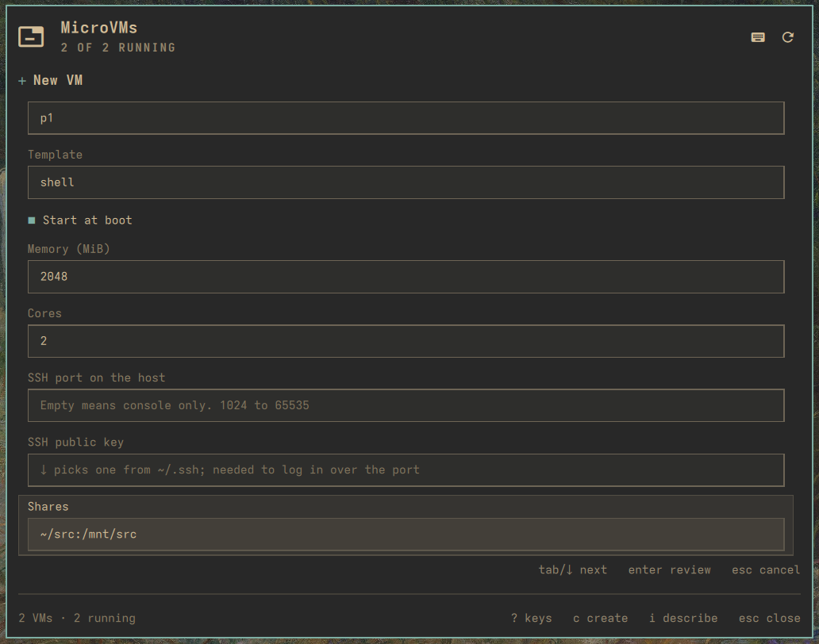Click c create in the footer
This screenshot has width=819, height=644.
600,618
